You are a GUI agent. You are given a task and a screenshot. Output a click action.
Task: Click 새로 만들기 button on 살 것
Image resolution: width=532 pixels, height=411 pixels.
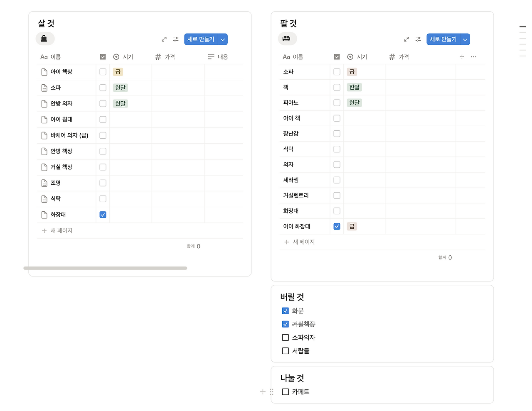click(202, 39)
